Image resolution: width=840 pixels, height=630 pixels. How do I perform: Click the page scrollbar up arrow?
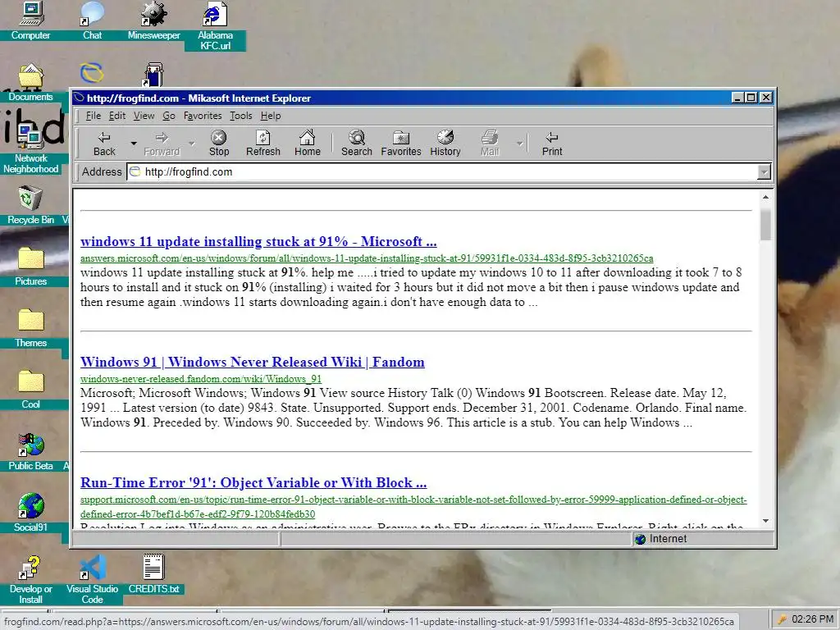[x=765, y=197]
